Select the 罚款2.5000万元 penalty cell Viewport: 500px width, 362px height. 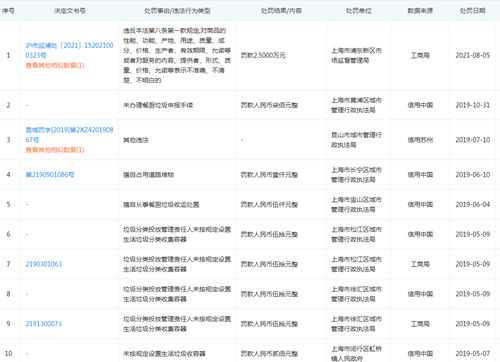pos(263,55)
